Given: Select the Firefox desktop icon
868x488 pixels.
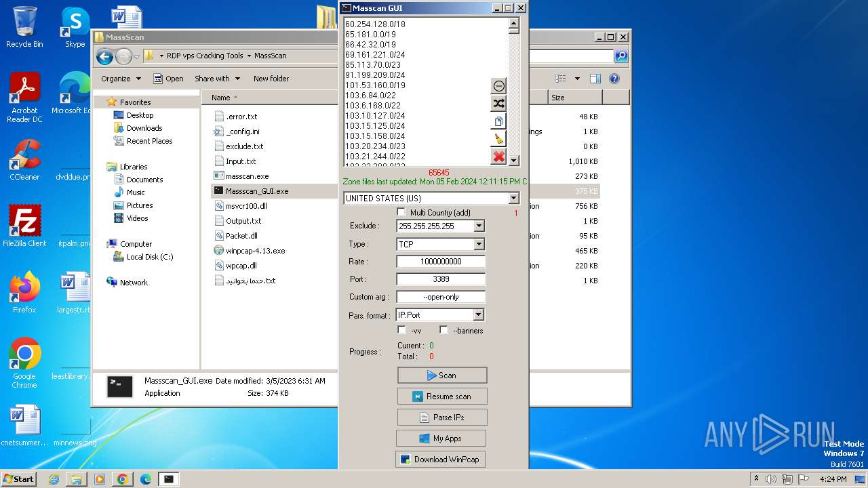Looking at the screenshot, I should coord(24,293).
